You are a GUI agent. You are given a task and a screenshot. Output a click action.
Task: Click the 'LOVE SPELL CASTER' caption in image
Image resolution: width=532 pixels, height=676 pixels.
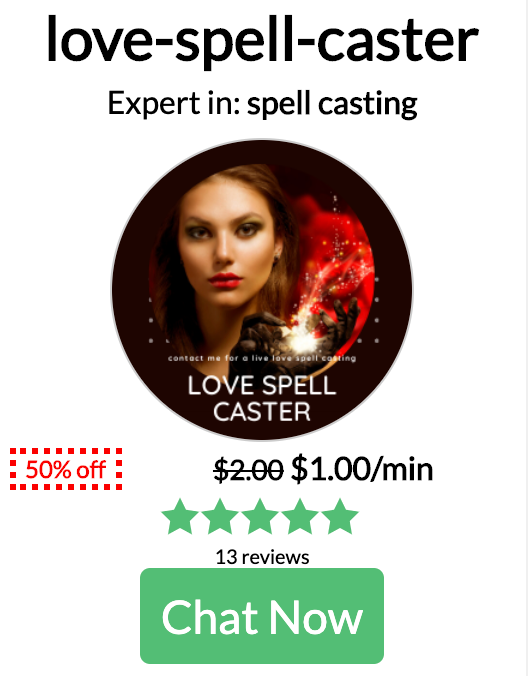tap(262, 398)
